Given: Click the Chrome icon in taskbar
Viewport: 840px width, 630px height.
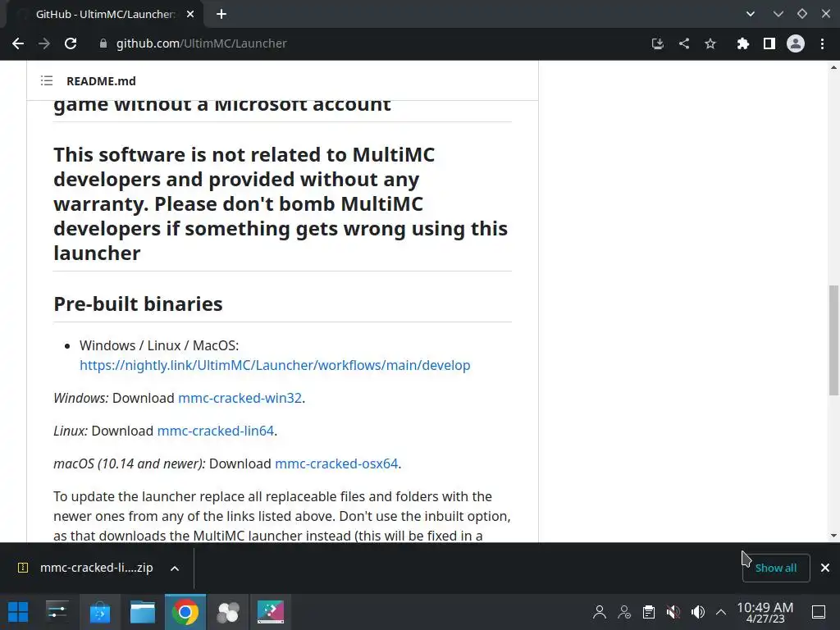Looking at the screenshot, I should click(185, 612).
